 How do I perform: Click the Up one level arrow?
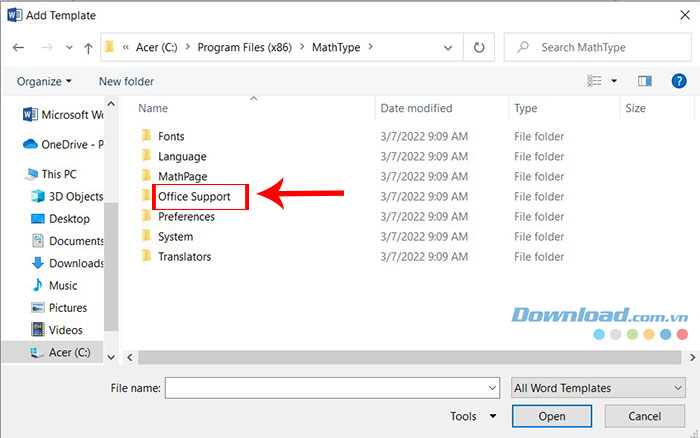88,47
